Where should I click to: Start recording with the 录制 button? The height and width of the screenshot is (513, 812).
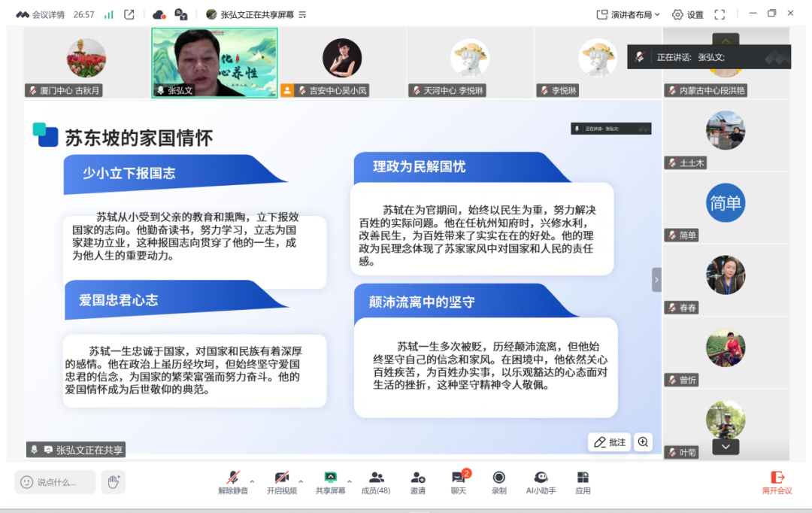(498, 481)
